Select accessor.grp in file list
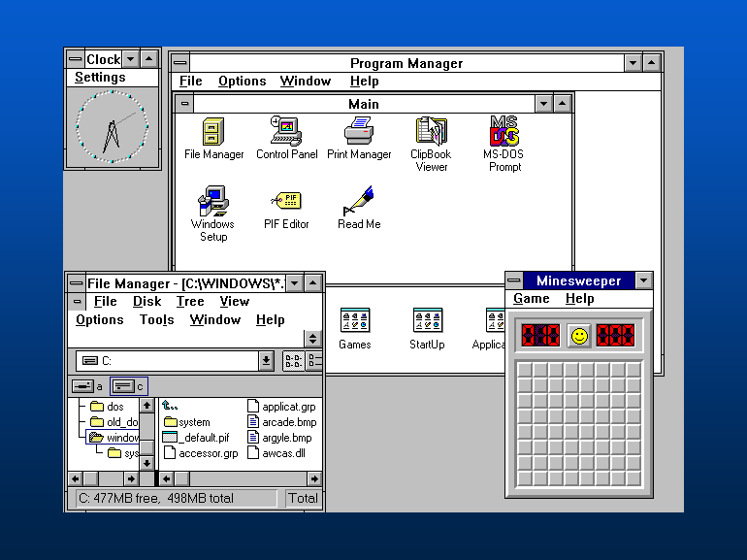The width and height of the screenshot is (747, 560). pyautogui.click(x=201, y=453)
